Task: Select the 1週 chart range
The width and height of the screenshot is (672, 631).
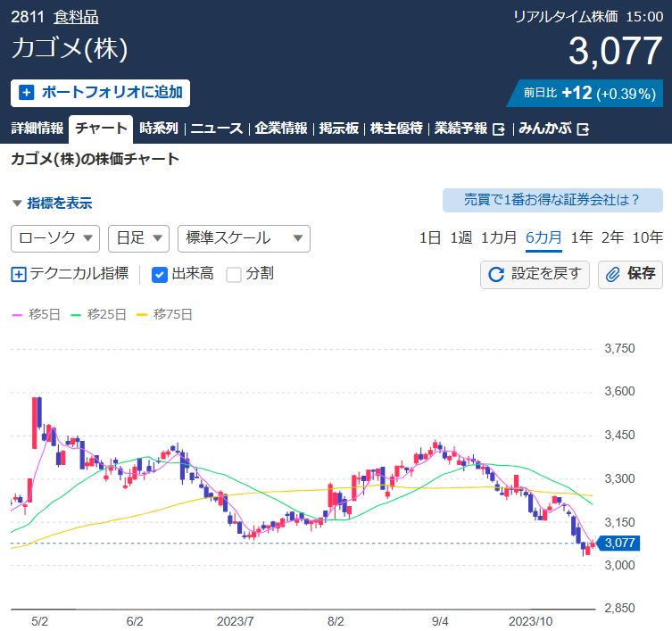Action: [x=461, y=237]
